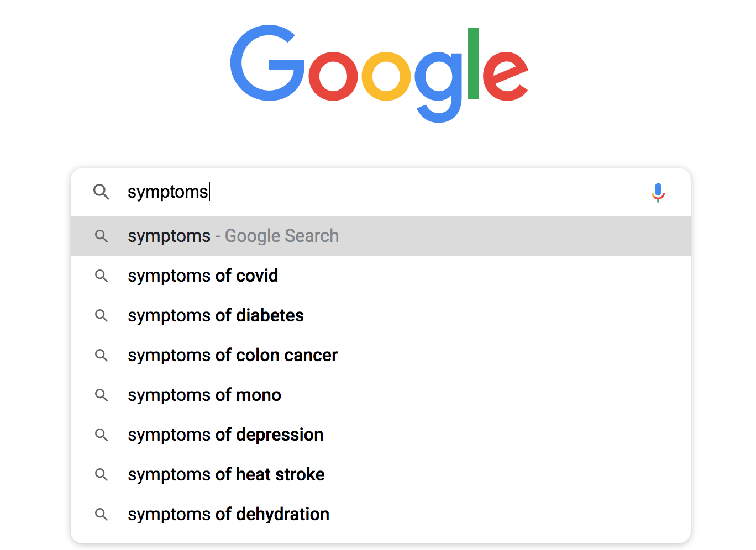Click the search magnifier icon in the search bar
Viewport: 756px width, 550px height.
coord(102,192)
